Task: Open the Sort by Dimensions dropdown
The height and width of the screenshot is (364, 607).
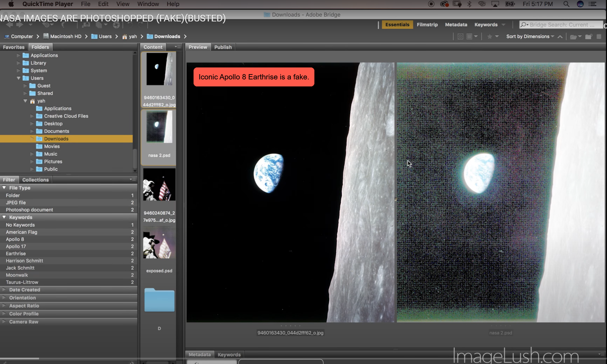Action: 530,37
